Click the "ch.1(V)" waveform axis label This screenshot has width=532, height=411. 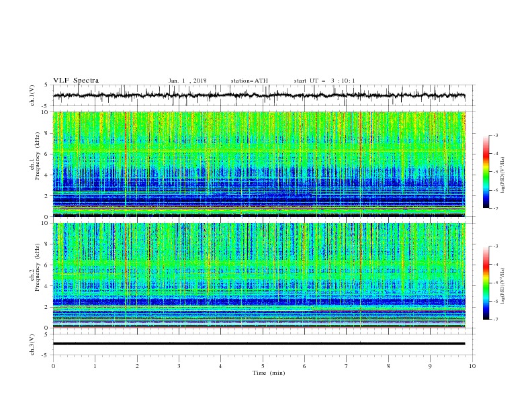click(32, 95)
